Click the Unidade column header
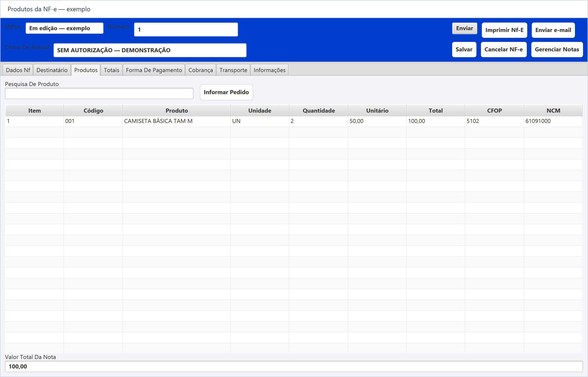The image size is (588, 377). pos(260,111)
